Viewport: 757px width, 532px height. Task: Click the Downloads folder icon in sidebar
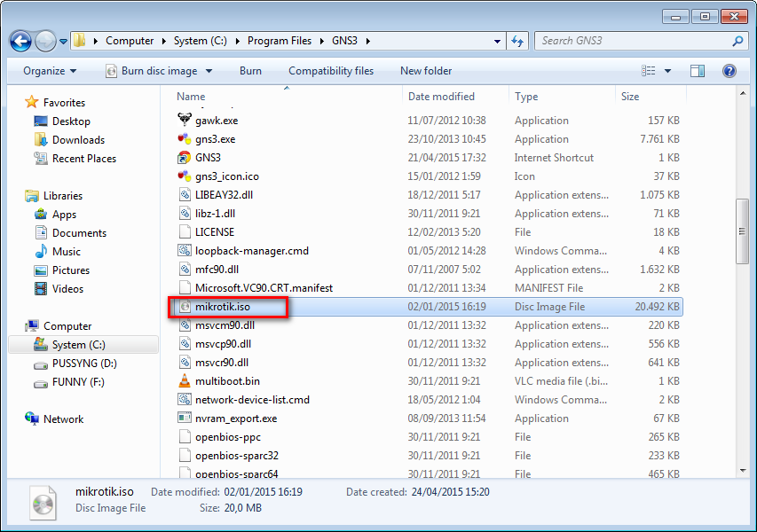point(41,140)
